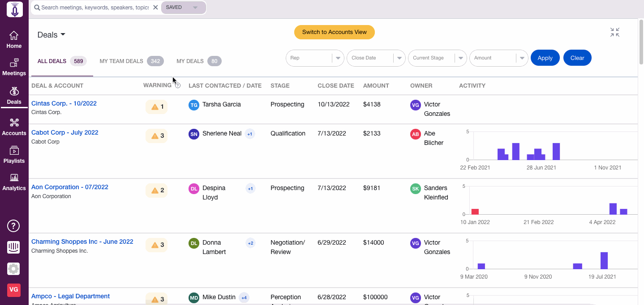This screenshot has height=305, width=644.
Task: Click the DEAL & ACCOUNT column header
Action: pos(57,85)
